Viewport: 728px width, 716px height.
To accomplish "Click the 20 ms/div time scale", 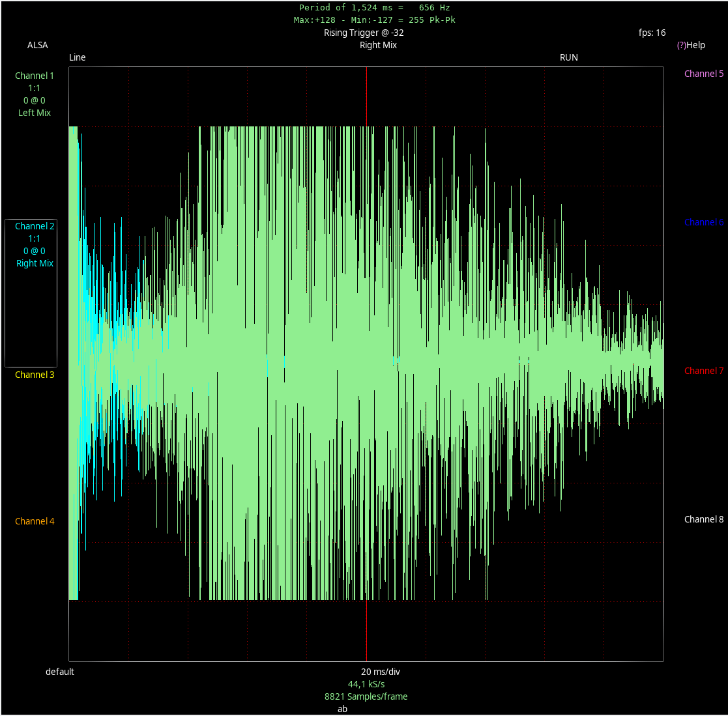I will (x=380, y=672).
